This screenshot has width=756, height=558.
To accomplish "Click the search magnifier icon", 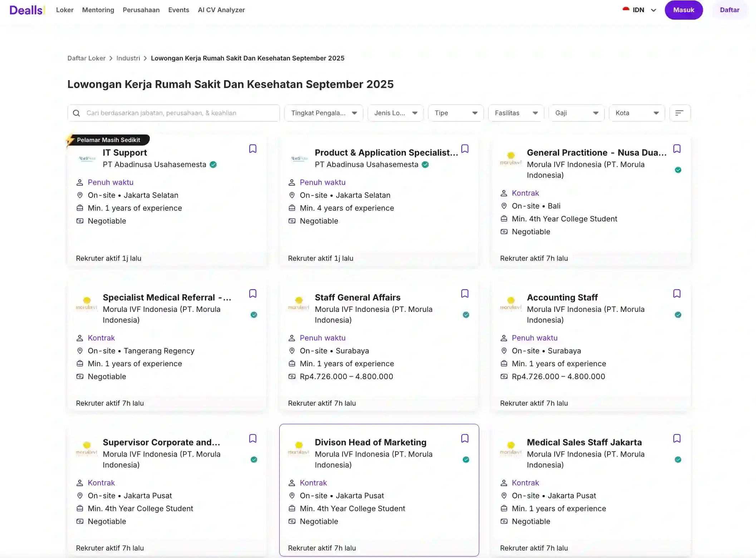I will (76, 113).
